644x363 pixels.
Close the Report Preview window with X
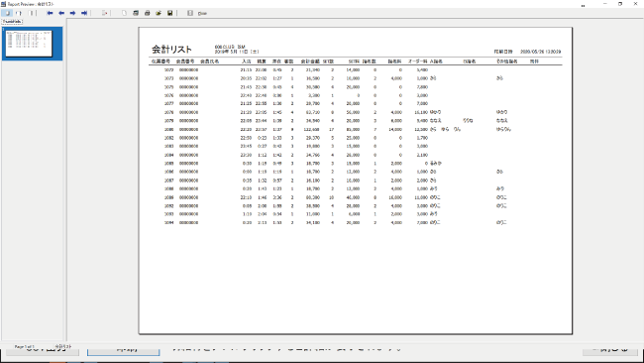[635, 4]
